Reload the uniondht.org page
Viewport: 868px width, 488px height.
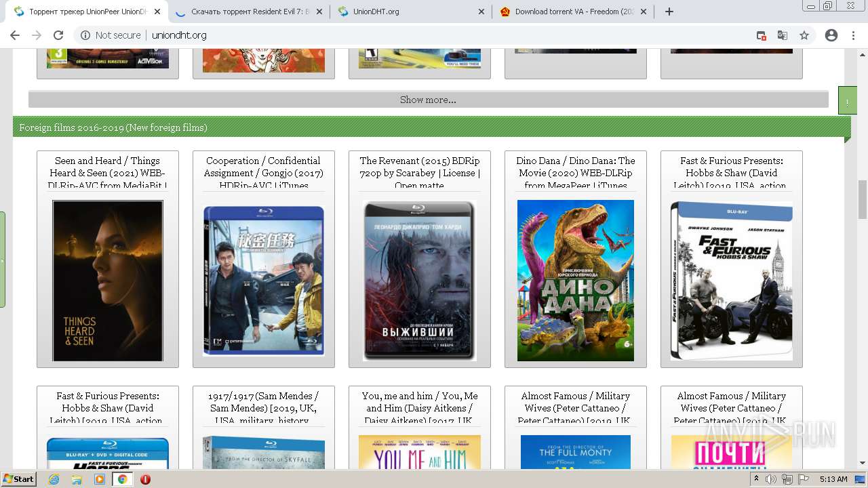[58, 35]
